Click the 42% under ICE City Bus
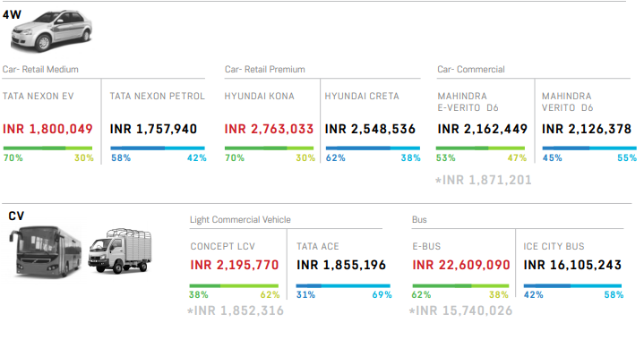The width and height of the screenshot is (644, 348). point(534,294)
